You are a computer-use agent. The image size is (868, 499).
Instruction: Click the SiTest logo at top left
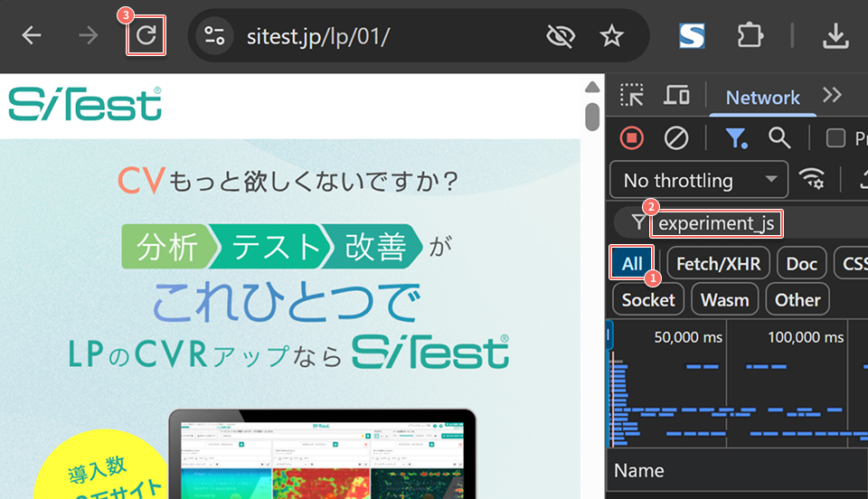pyautogui.click(x=85, y=103)
